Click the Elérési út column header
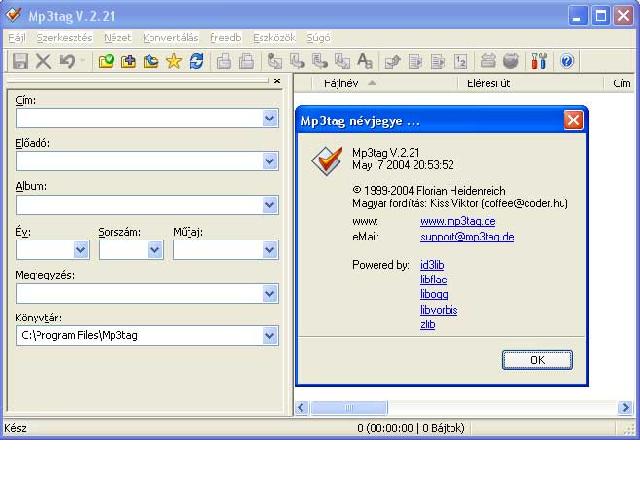This screenshot has width=640, height=480. [530, 83]
